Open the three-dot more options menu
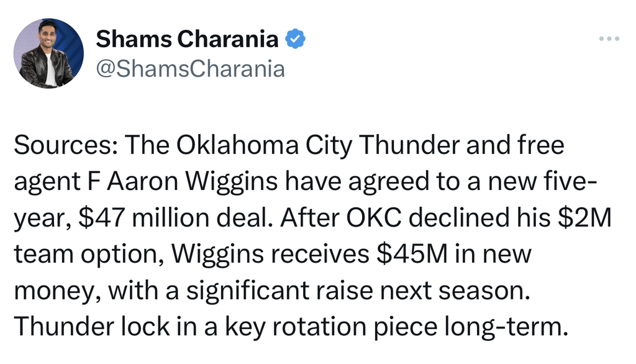 [x=609, y=39]
